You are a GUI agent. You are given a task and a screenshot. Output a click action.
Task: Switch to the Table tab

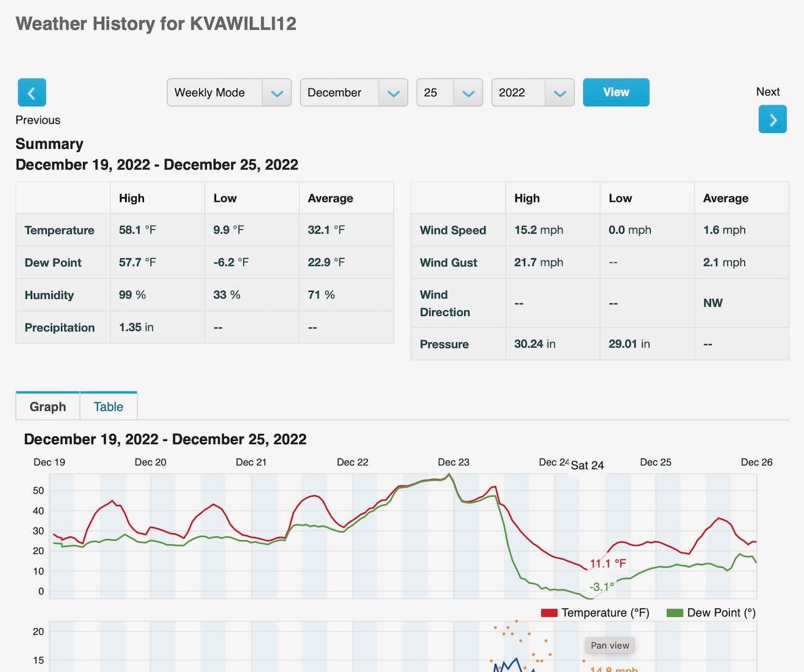pyautogui.click(x=108, y=406)
